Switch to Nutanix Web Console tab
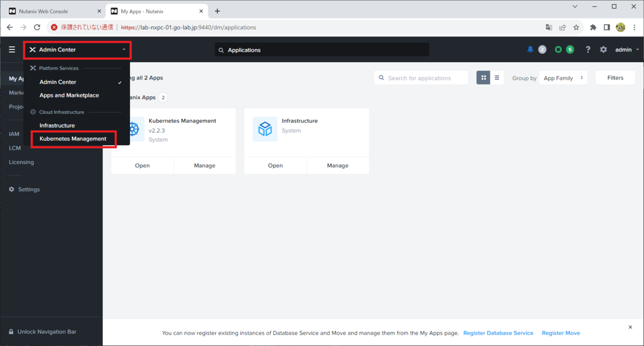644x346 pixels. coord(53,11)
